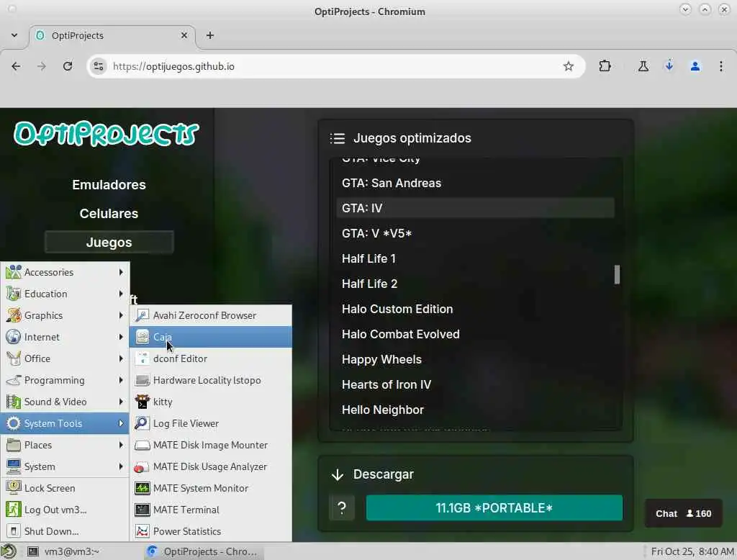The height and width of the screenshot is (560, 737).
Task: Open the profile avatar icon
Action: point(695,66)
